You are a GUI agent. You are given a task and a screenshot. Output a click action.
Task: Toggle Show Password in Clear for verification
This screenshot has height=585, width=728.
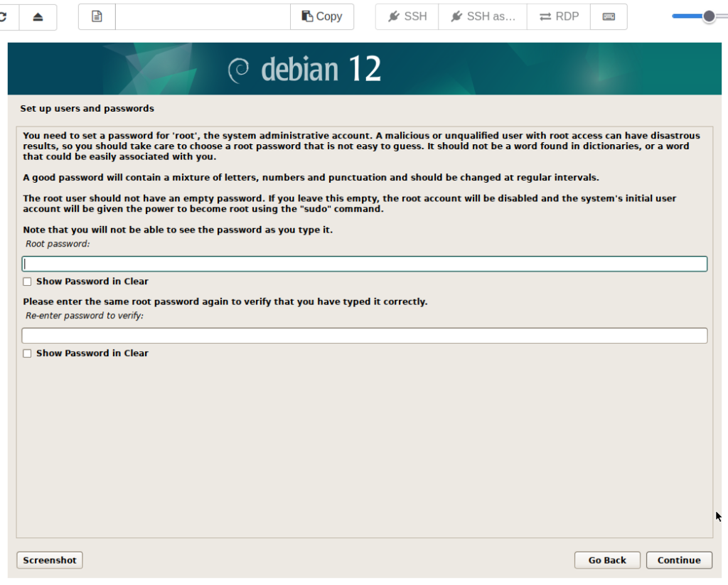coord(27,353)
